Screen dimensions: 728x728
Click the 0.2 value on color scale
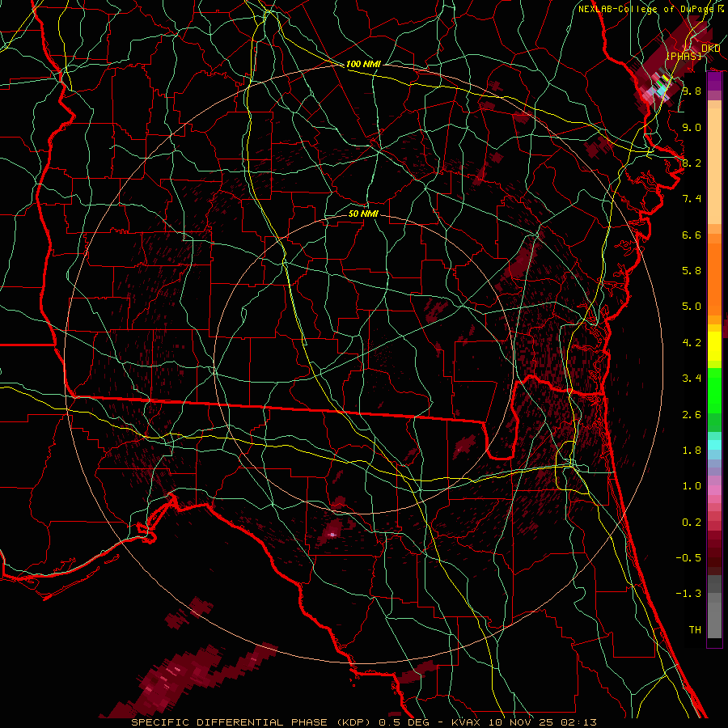(692, 523)
